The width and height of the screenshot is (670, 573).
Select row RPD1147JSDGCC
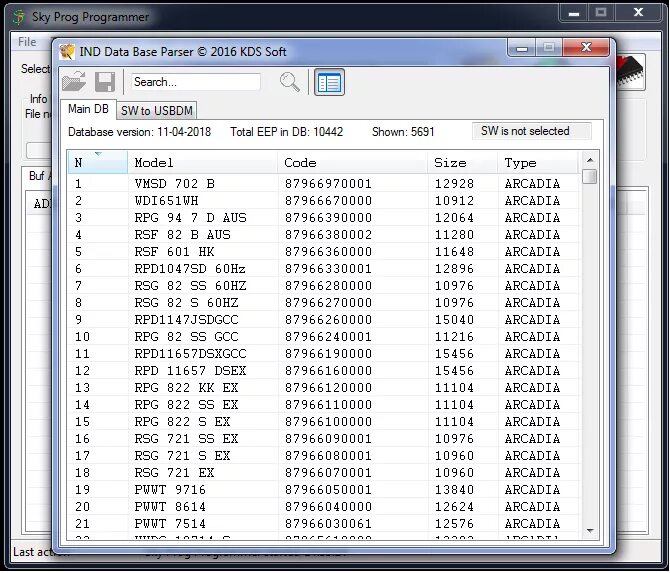click(323, 320)
